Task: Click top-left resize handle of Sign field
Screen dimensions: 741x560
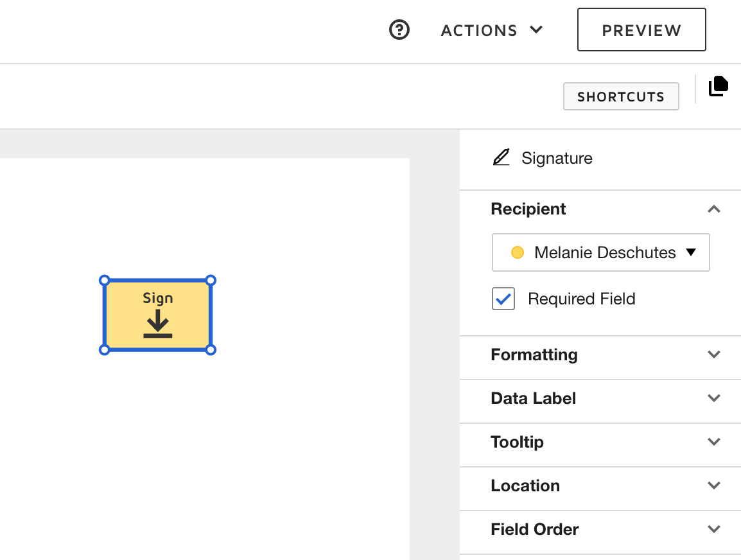Action: click(x=105, y=281)
